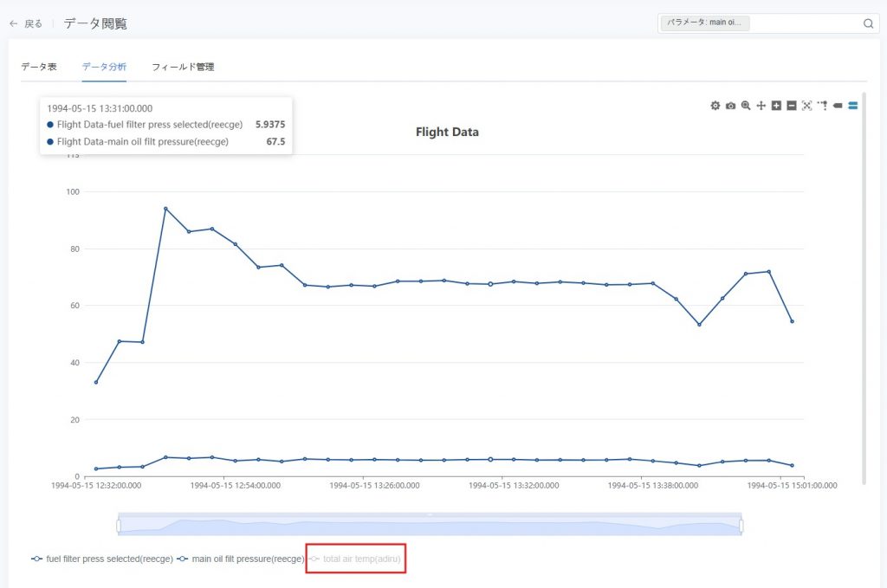The height and width of the screenshot is (588, 887).
Task: Click the 戻る back link
Action: click(26, 24)
